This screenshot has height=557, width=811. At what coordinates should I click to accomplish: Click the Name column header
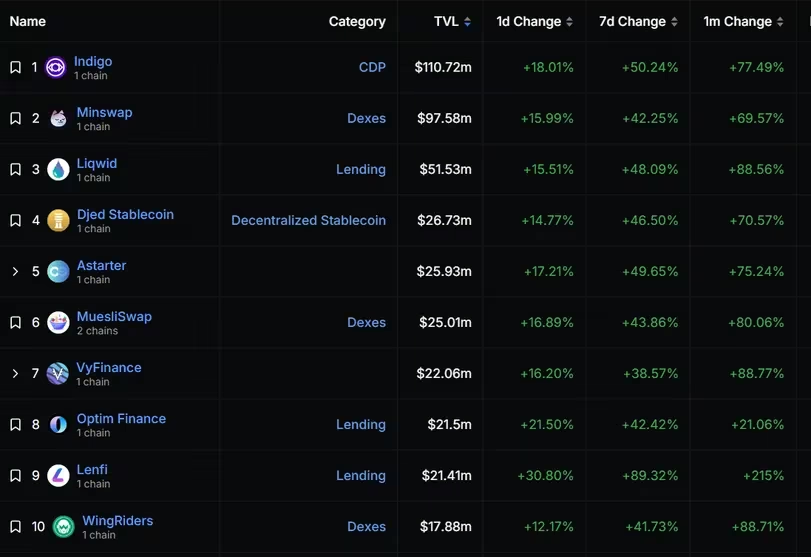point(28,22)
